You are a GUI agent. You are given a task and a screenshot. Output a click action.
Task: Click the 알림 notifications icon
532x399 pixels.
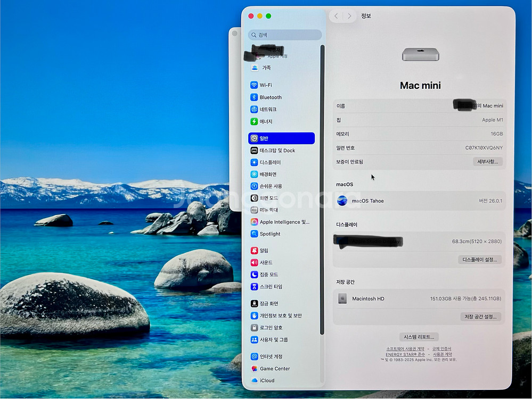tap(254, 251)
